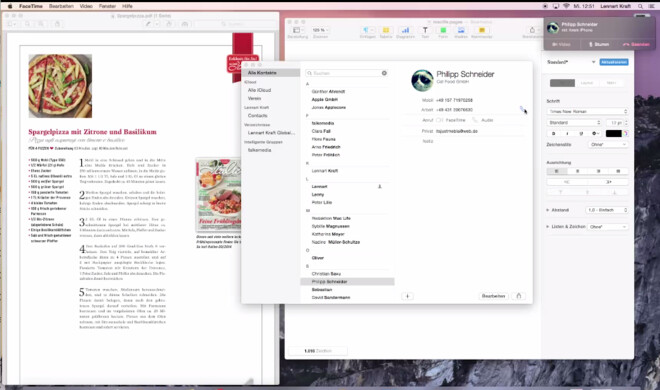Decrease the text indent
The image size is (660, 390).
(567, 182)
